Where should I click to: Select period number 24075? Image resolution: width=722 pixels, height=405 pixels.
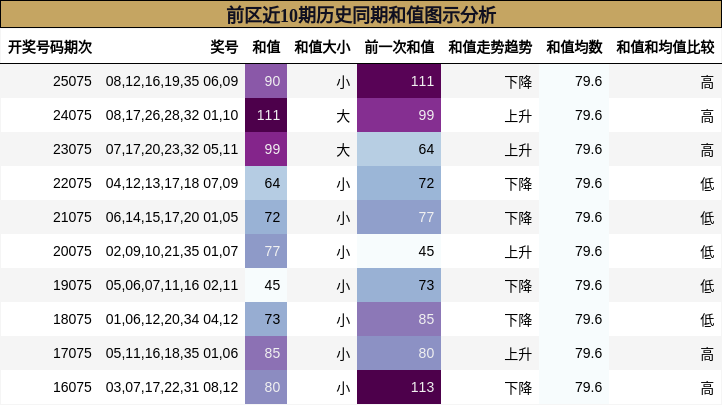tap(72, 116)
